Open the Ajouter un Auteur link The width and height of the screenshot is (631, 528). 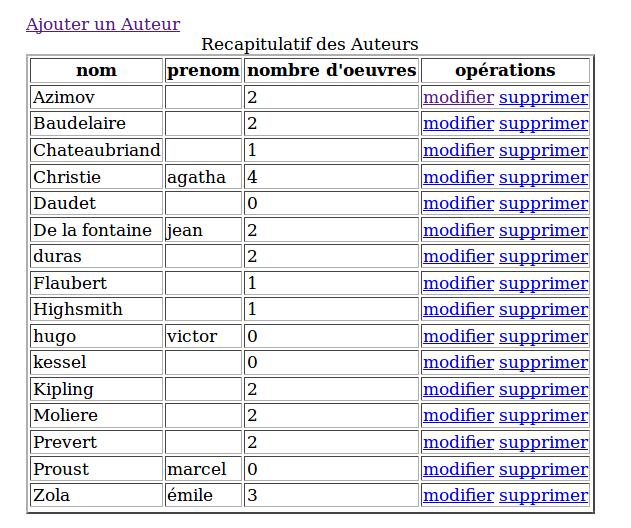pos(103,25)
